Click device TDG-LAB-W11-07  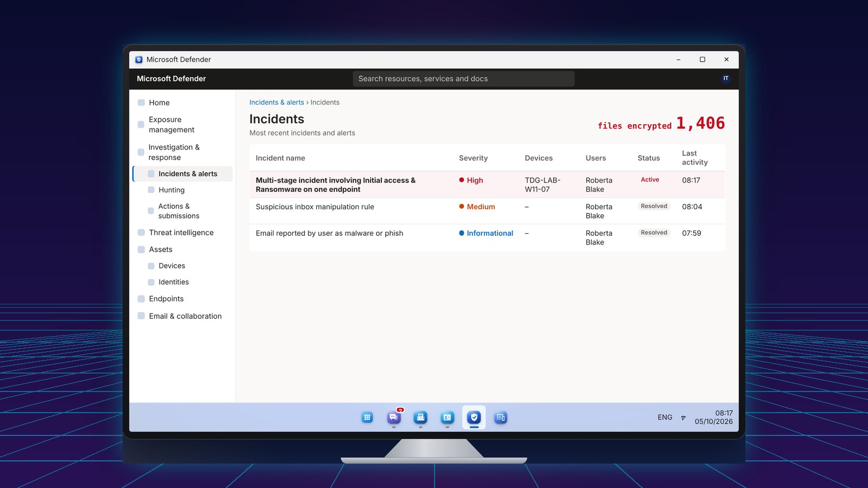click(x=542, y=185)
